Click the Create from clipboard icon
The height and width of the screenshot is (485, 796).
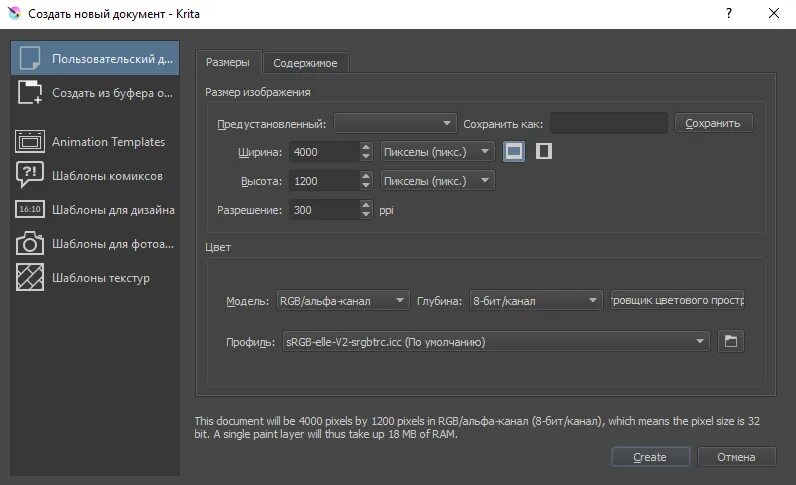tap(29, 92)
